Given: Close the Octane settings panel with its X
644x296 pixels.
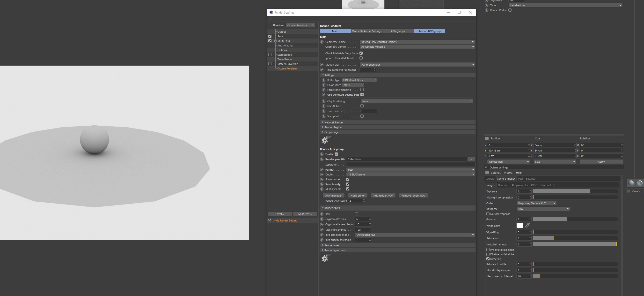Looking at the screenshot, I should pyautogui.click(x=486, y=167).
